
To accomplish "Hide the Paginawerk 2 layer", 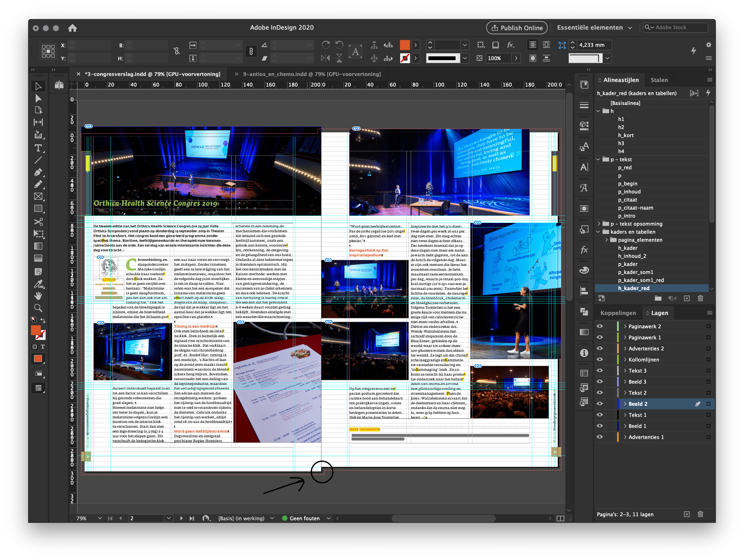I will 600,326.
